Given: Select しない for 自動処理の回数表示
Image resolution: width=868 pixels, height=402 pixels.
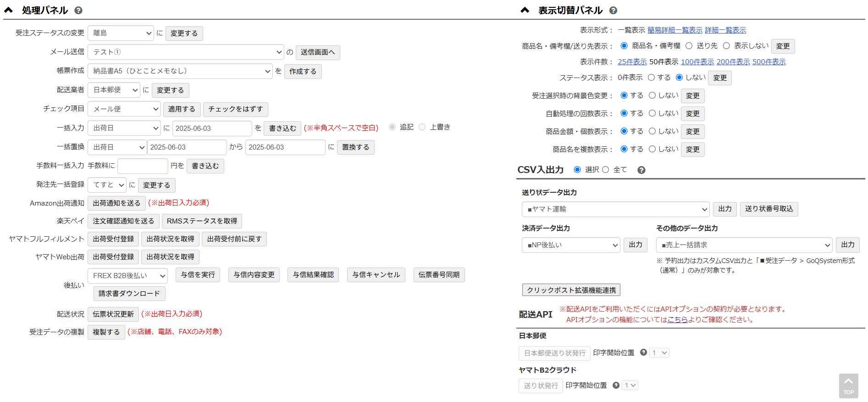Looking at the screenshot, I should tap(652, 113).
